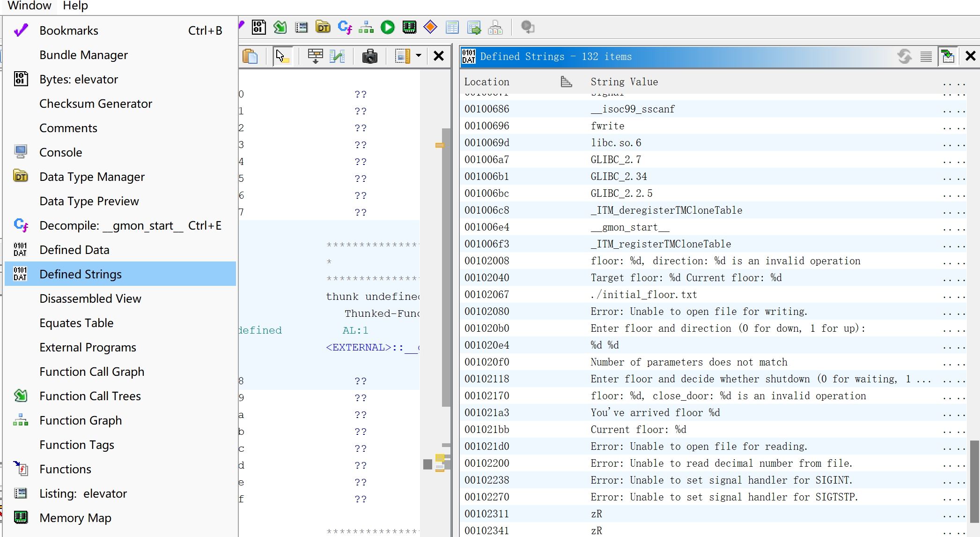Open Memory Map from the Window menu
This screenshot has height=537, width=980.
tap(120, 518)
